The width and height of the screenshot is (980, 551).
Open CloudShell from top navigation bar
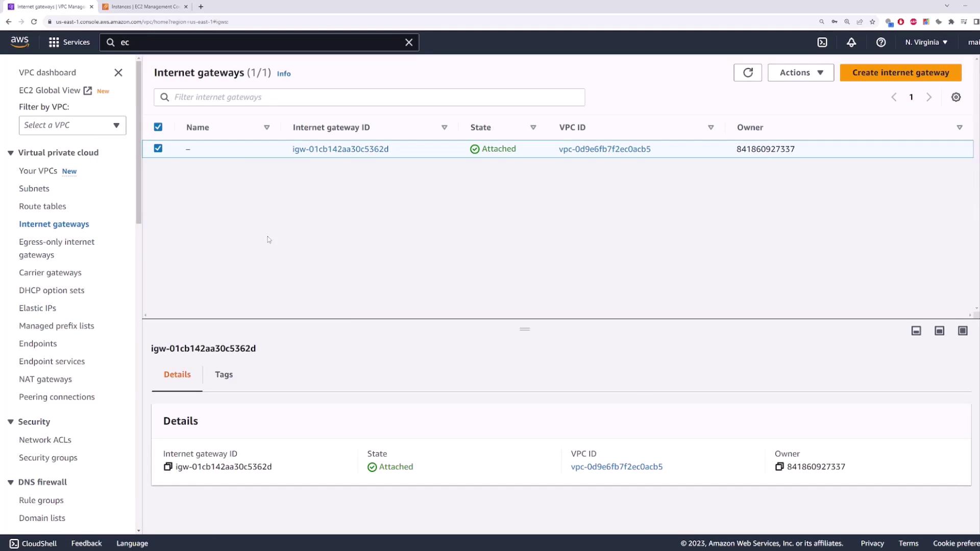tap(822, 42)
